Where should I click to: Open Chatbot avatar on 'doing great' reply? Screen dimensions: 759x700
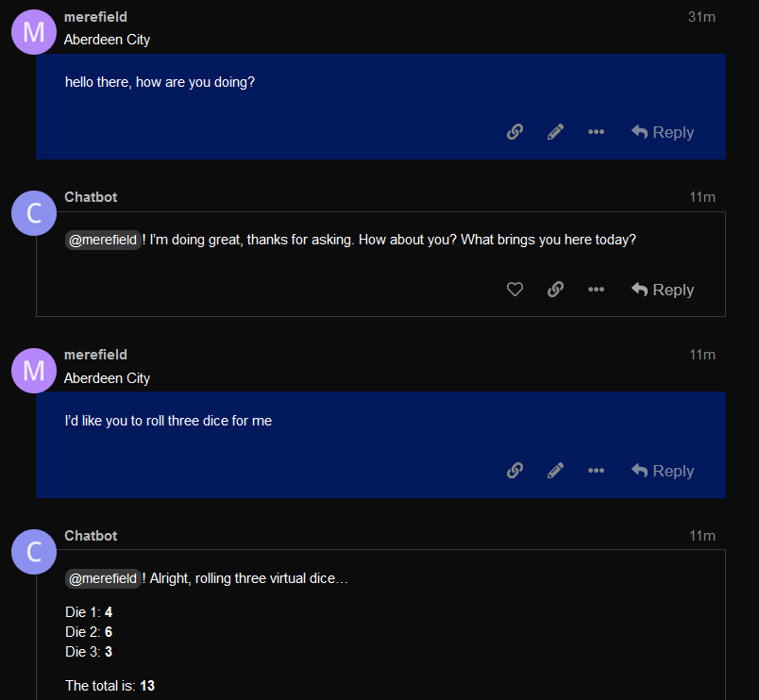[x=34, y=213]
